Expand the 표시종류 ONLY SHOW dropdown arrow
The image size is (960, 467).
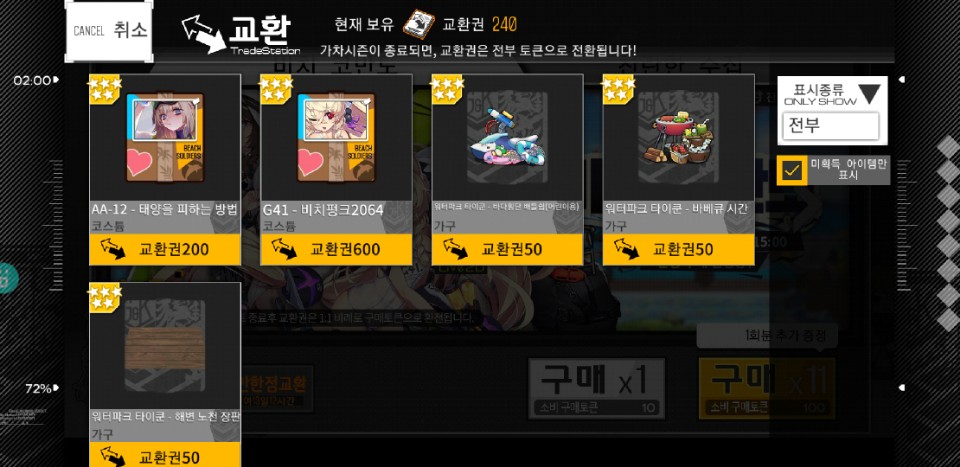click(869, 94)
